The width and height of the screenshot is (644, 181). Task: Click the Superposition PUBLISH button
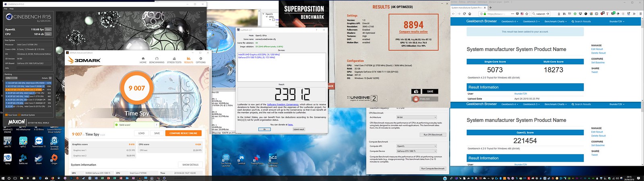pos(425,99)
